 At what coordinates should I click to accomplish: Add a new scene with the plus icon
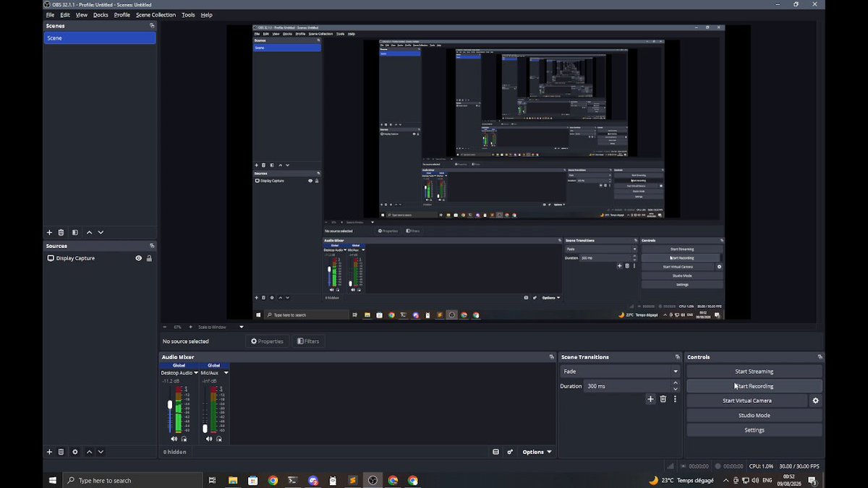(x=49, y=233)
